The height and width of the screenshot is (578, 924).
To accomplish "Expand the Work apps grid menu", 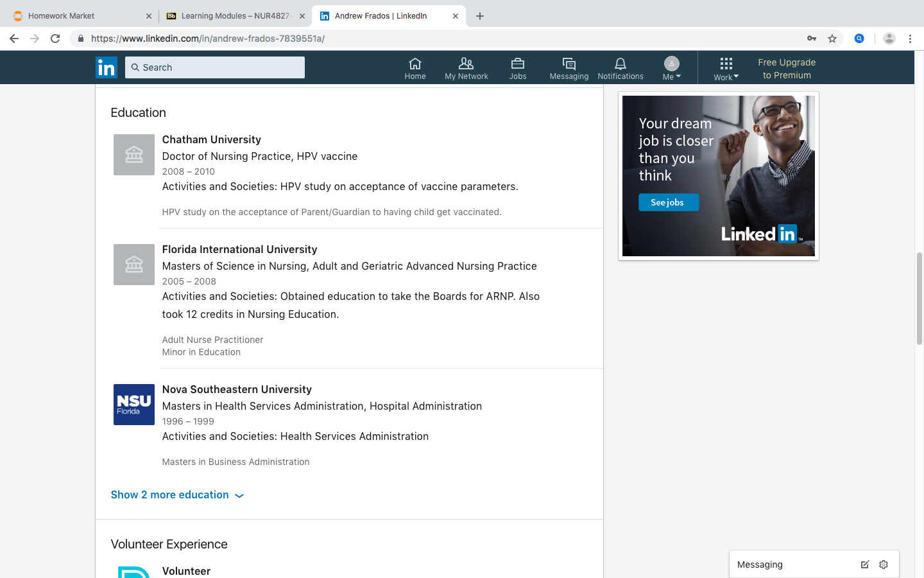I will 726,68.
